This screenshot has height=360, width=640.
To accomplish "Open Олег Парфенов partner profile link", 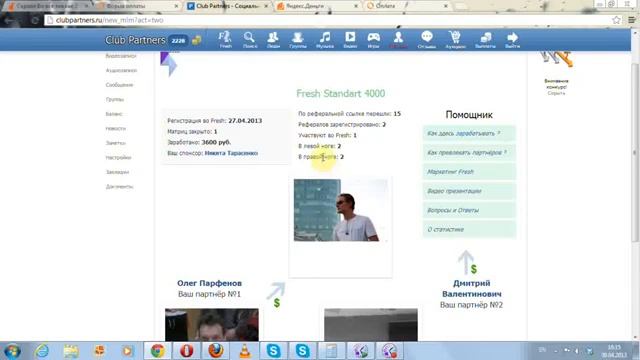I will (209, 283).
